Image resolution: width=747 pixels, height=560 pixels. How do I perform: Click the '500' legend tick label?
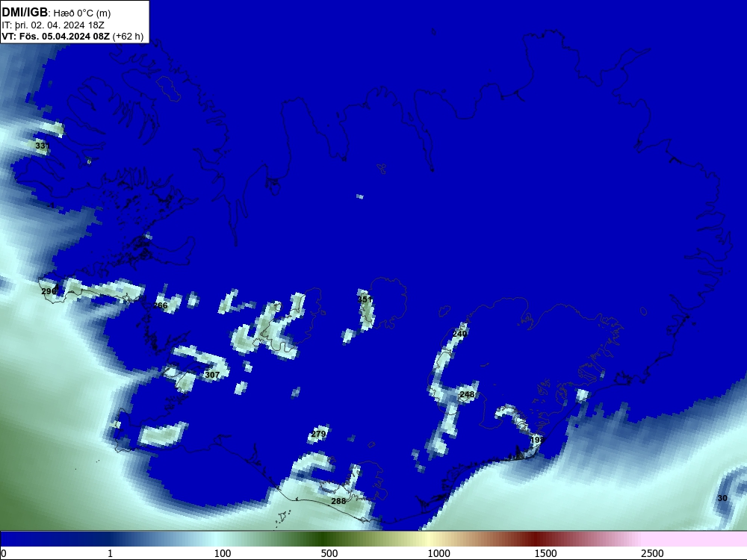pos(329,553)
